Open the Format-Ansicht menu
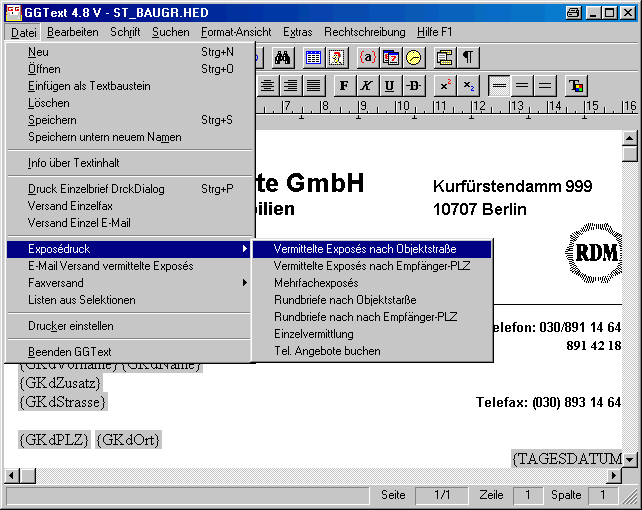The image size is (642, 510). [236, 32]
